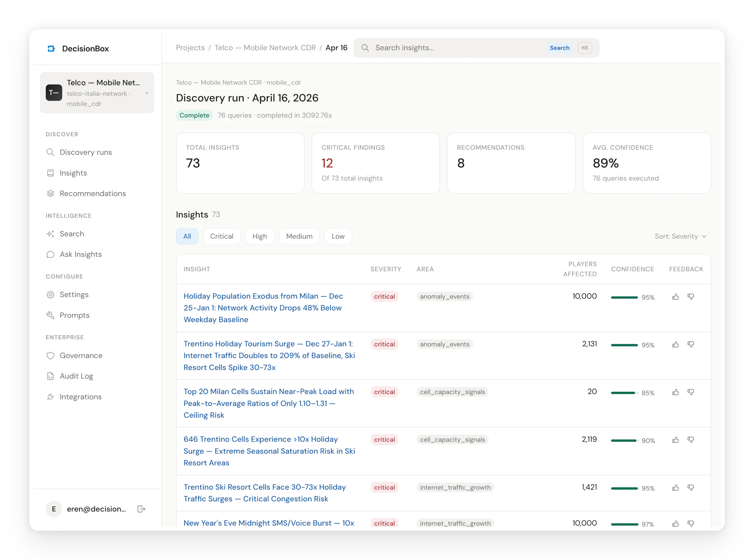The width and height of the screenshot is (754, 560).
Task: Open the Trentino Ski Resort congestion insight
Action: pos(265,493)
